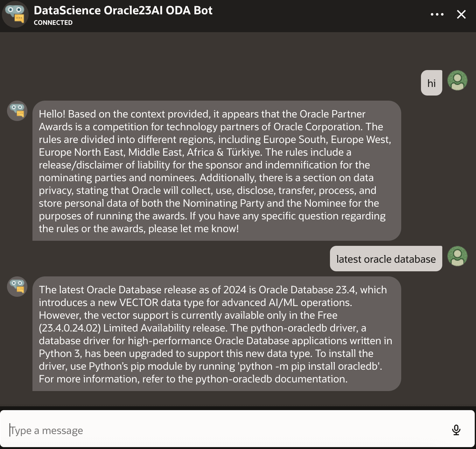Activate the microphone voice input icon
The image size is (476, 449).
(456, 430)
